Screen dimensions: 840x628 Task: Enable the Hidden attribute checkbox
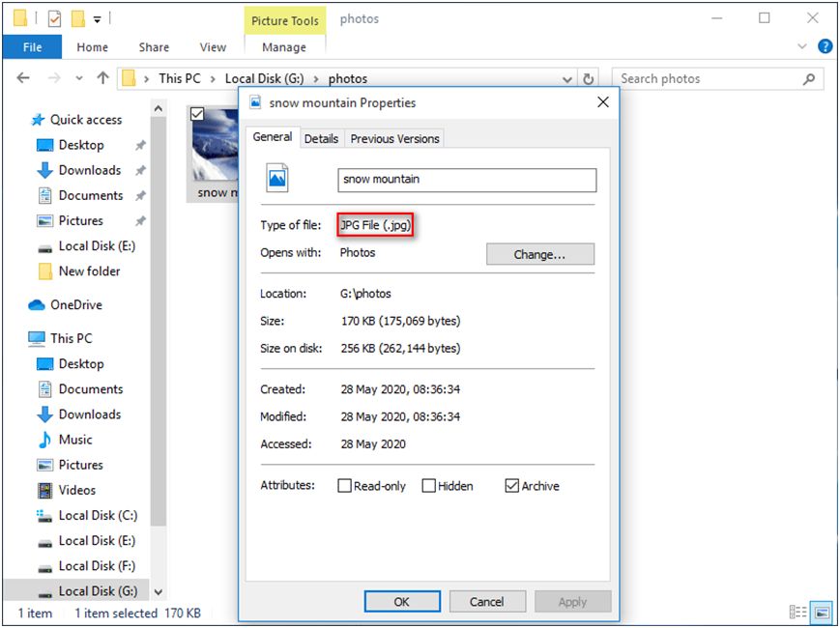point(428,486)
